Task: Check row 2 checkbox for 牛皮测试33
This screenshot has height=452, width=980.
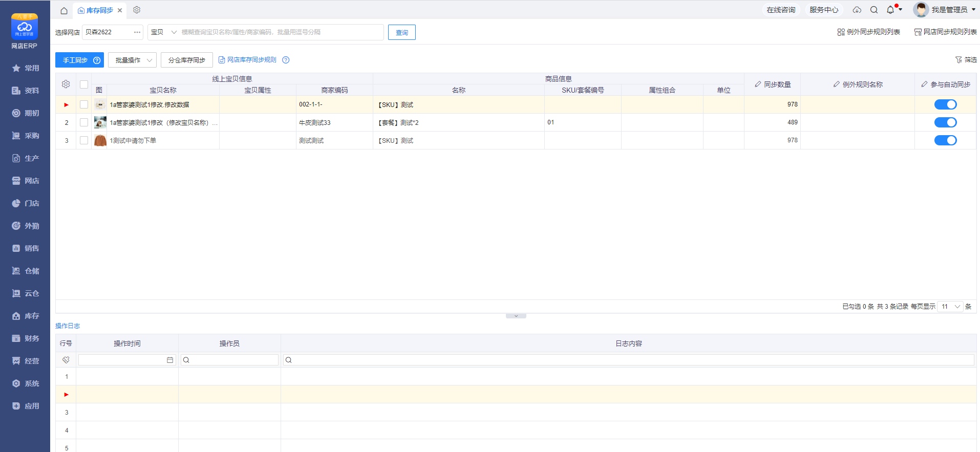Action: [84, 122]
